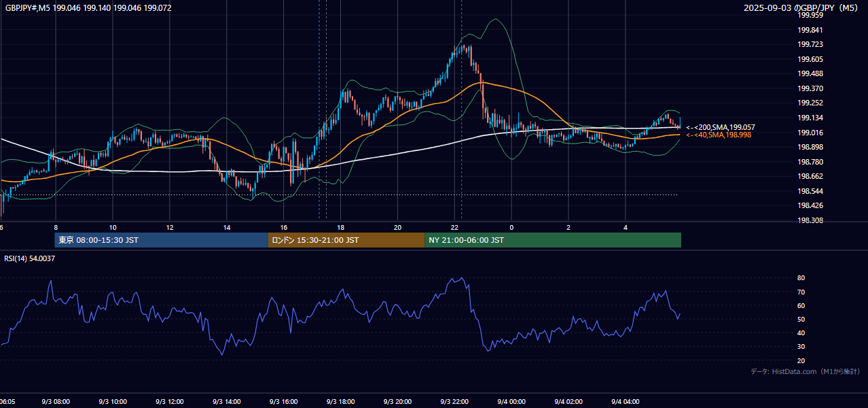This screenshot has width=868, height=408.
Task: Click RSI scale level 50
Action: (x=801, y=319)
